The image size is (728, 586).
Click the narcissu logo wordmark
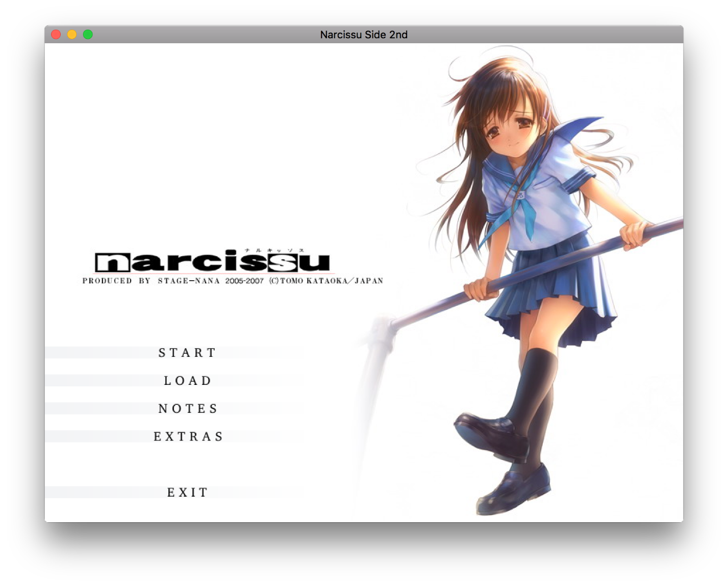[x=213, y=262]
